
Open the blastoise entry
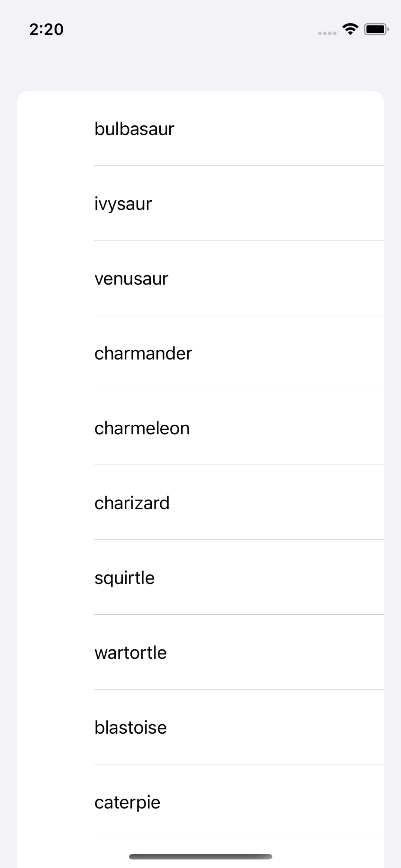tap(131, 727)
